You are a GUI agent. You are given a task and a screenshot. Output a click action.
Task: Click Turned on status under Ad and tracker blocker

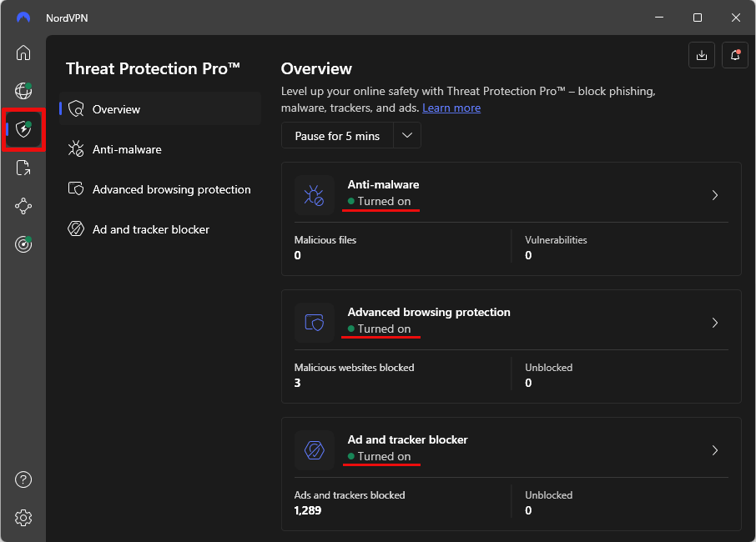380,456
